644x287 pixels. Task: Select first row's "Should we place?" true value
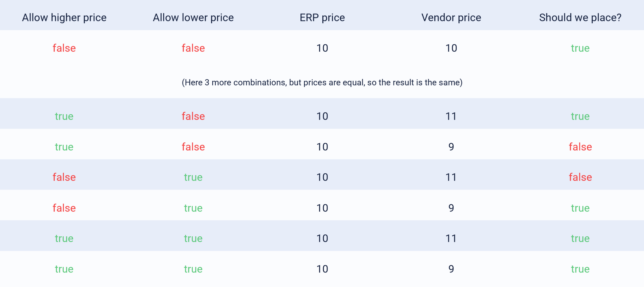tap(580, 48)
